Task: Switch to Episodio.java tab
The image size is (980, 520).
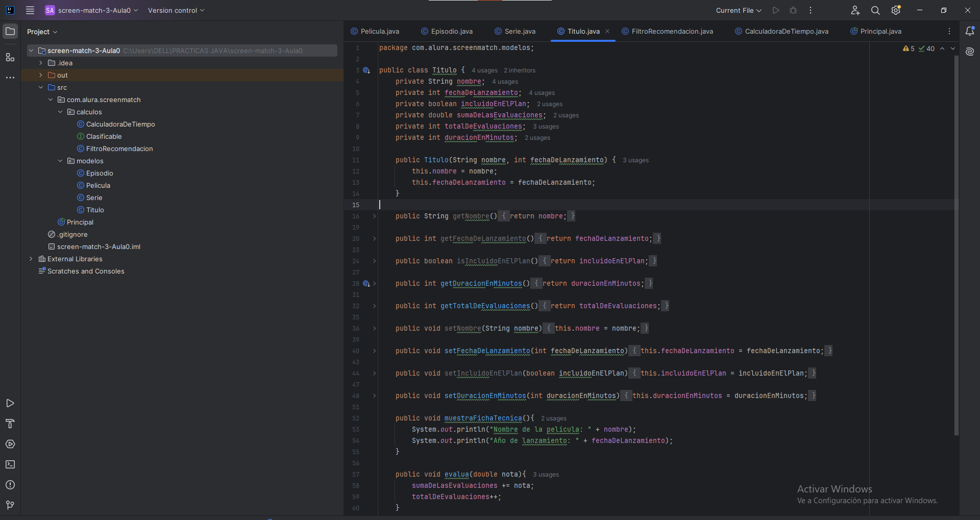Action: click(447, 31)
